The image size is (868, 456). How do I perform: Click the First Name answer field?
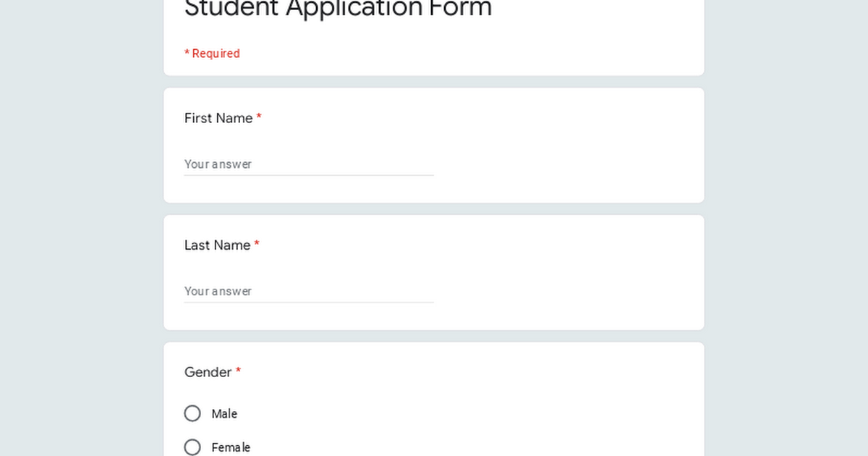(x=308, y=164)
